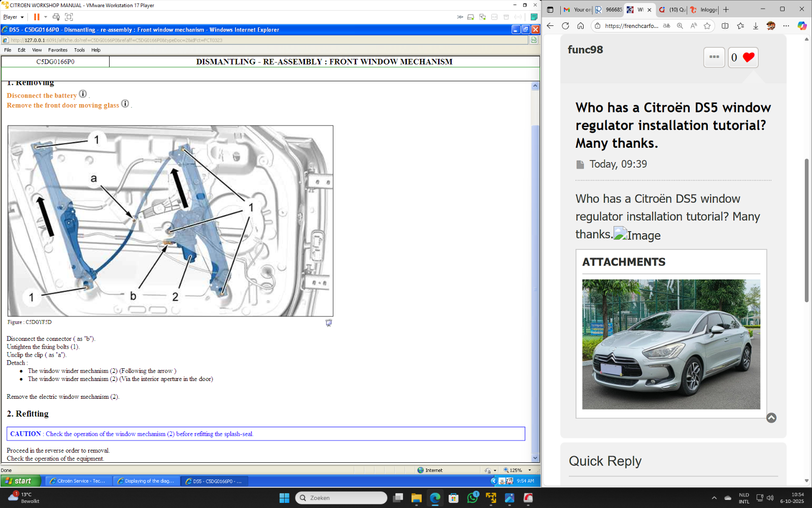This screenshot has width=812, height=508.
Task: Open the XP Start menu
Action: coord(20,481)
